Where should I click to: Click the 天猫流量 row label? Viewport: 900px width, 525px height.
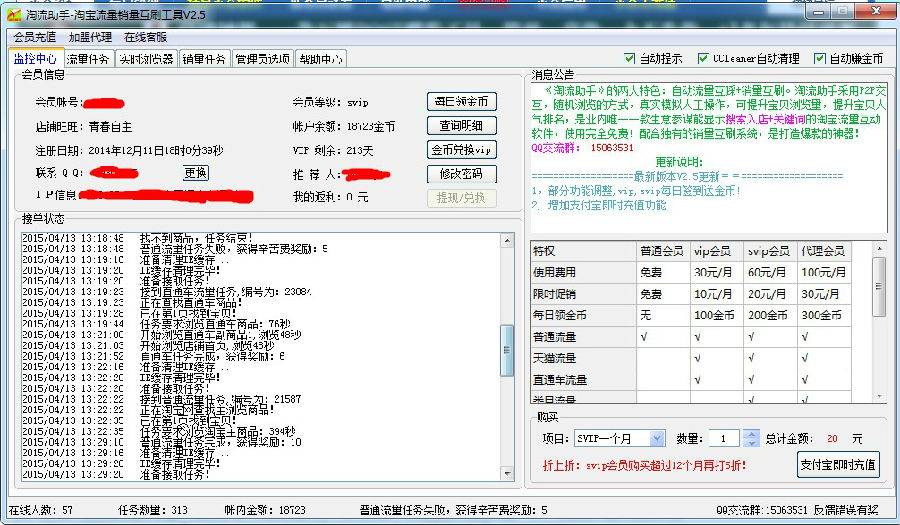pyautogui.click(x=583, y=358)
